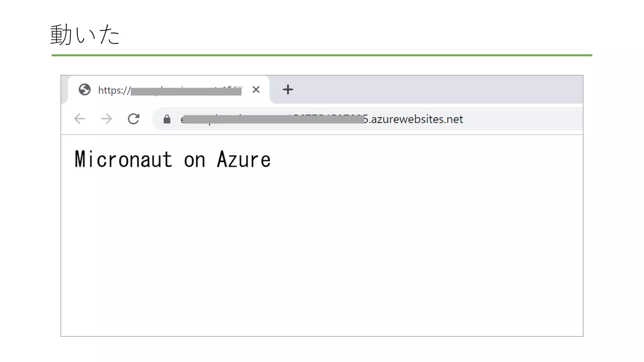Open a new tab with plus button
Screen dimensions: 644x362
288,90
